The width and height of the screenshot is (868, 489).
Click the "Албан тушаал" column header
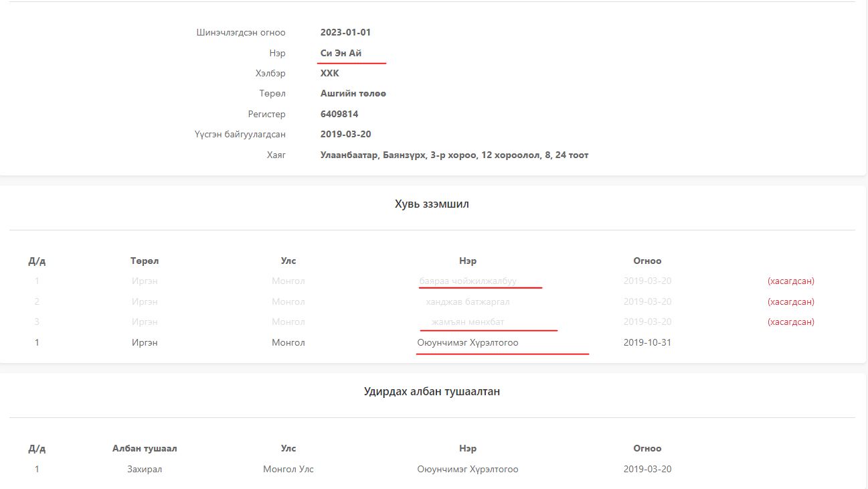(x=145, y=448)
